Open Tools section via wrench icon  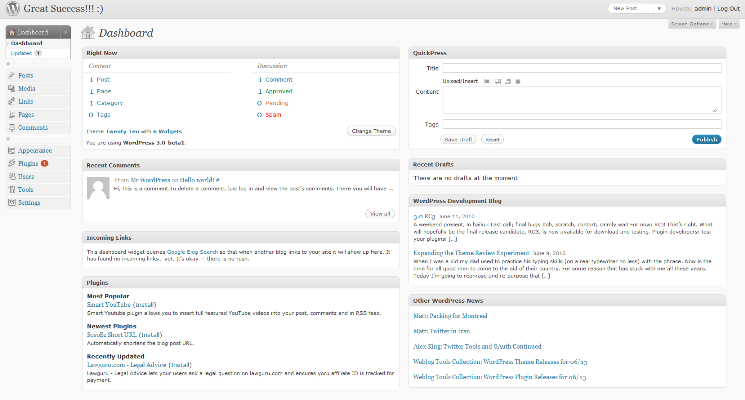pyautogui.click(x=11, y=189)
